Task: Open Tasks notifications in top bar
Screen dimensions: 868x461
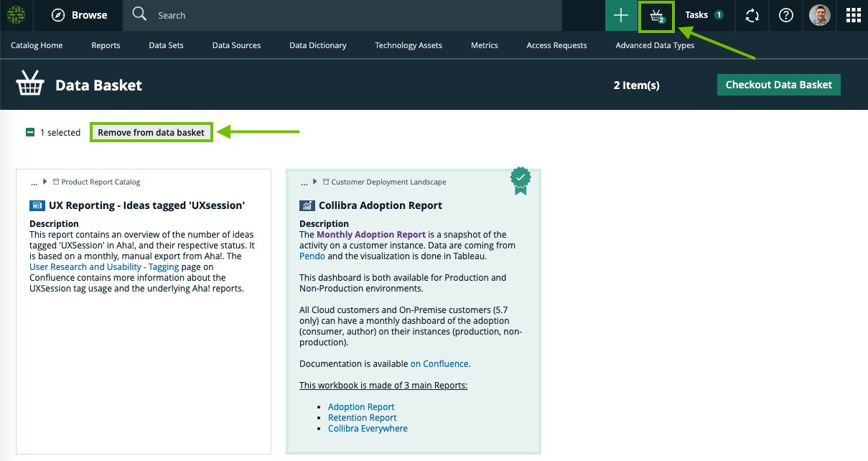Action: [x=704, y=15]
